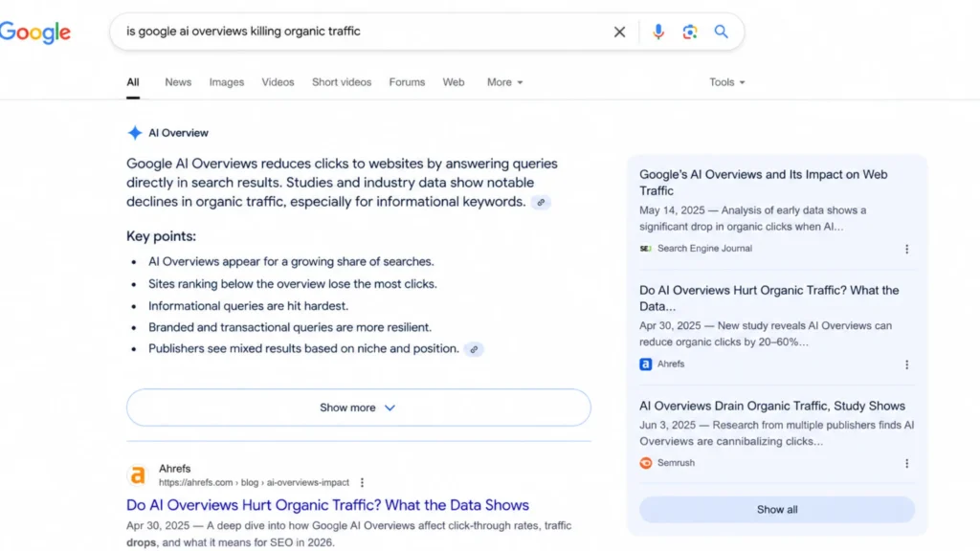Open options menu for Search Engine Journal card
Viewport: 980px width, 551px height.
tap(907, 249)
